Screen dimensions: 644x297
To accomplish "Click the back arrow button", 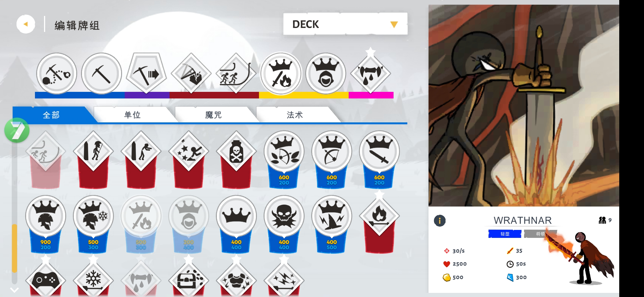I will 26,24.
